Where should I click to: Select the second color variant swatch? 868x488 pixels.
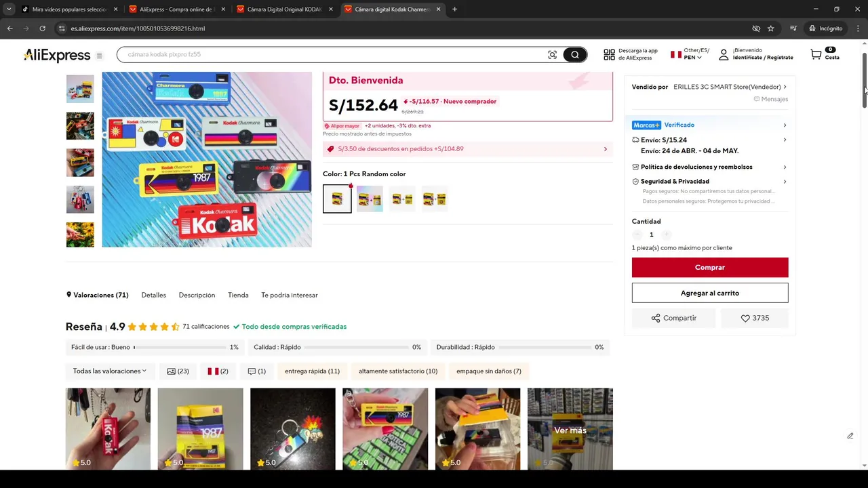(370, 199)
